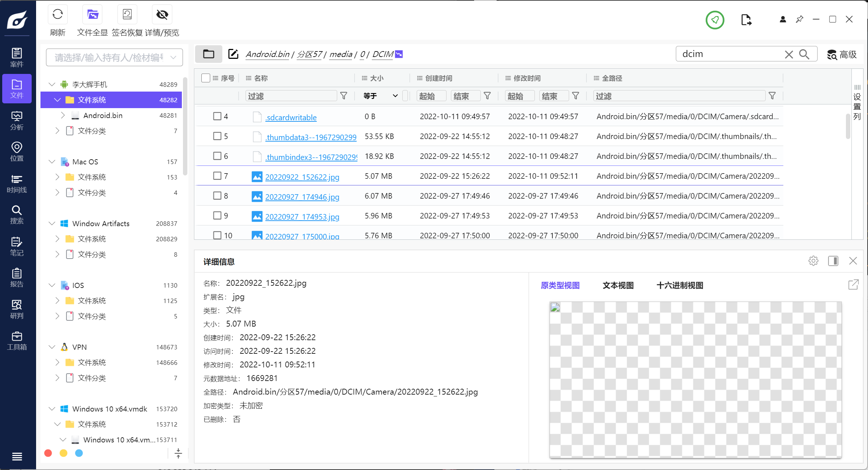Viewport: 868px width, 470px height.
Task: Click the red color dot marker
Action: [48, 453]
